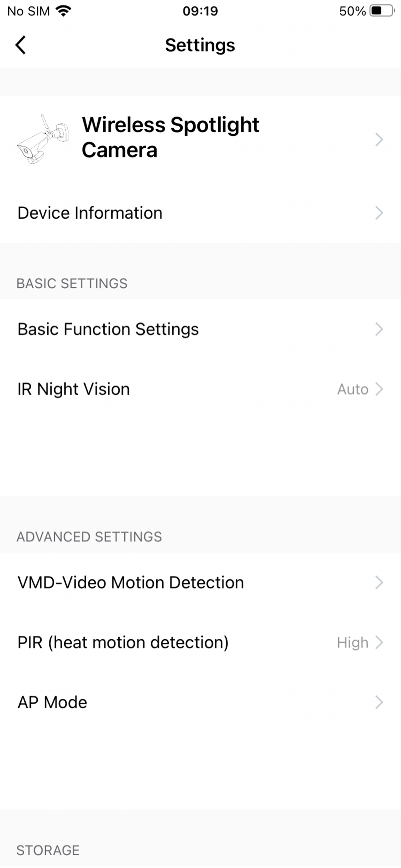The height and width of the screenshot is (868, 401).
Task: Tap chevron next to PIR High value
Action: [x=379, y=643]
